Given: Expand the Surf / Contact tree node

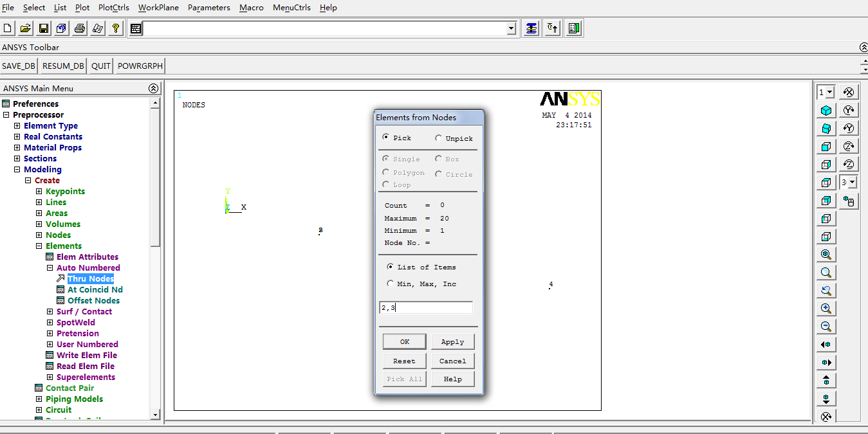Looking at the screenshot, I should (x=50, y=312).
